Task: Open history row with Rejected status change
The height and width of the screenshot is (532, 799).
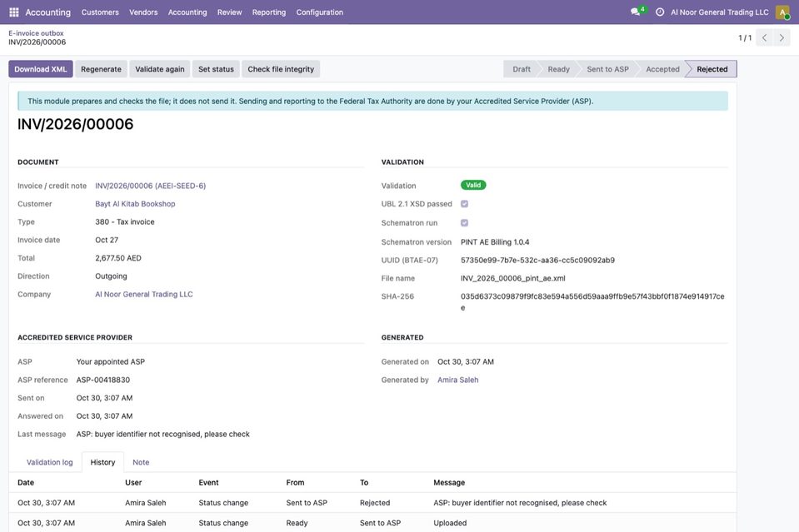Action: (x=372, y=503)
